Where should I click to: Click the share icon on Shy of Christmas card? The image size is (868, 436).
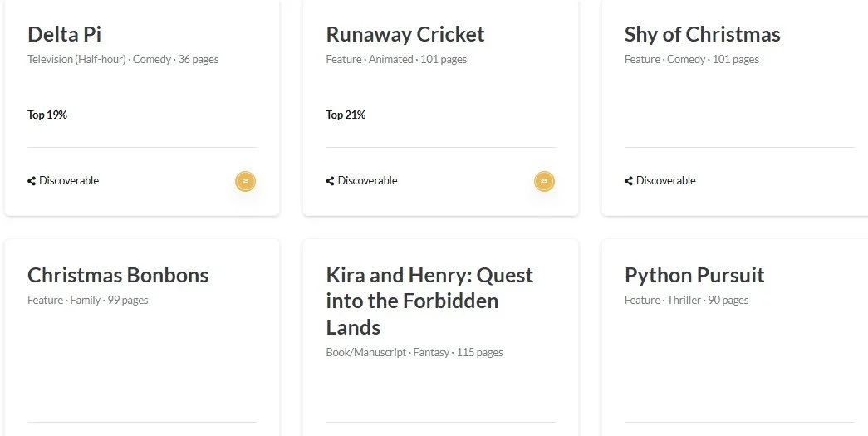(x=628, y=181)
